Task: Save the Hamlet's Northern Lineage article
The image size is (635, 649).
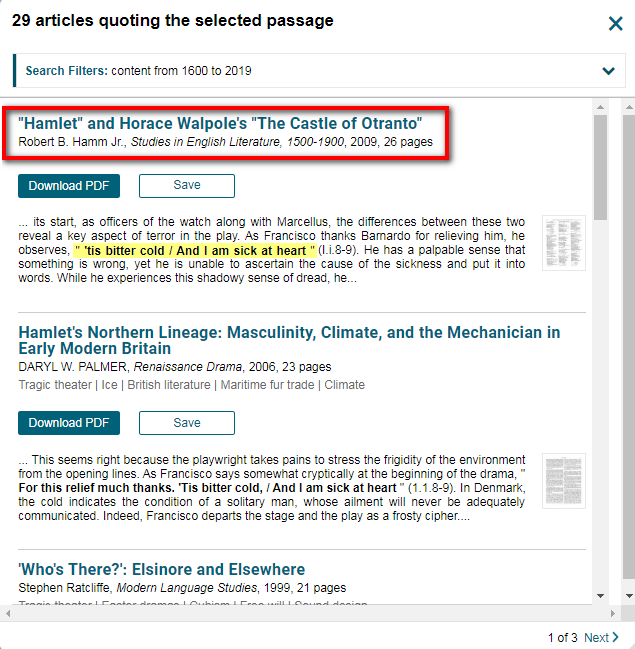Action: point(187,423)
